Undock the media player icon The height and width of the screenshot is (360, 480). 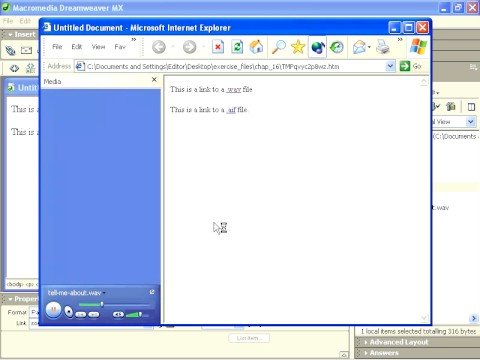[152, 292]
